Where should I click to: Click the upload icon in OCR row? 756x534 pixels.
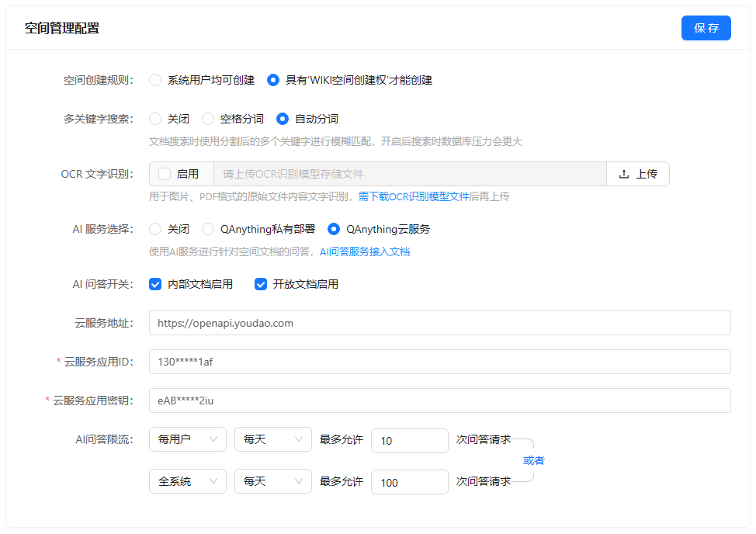624,174
